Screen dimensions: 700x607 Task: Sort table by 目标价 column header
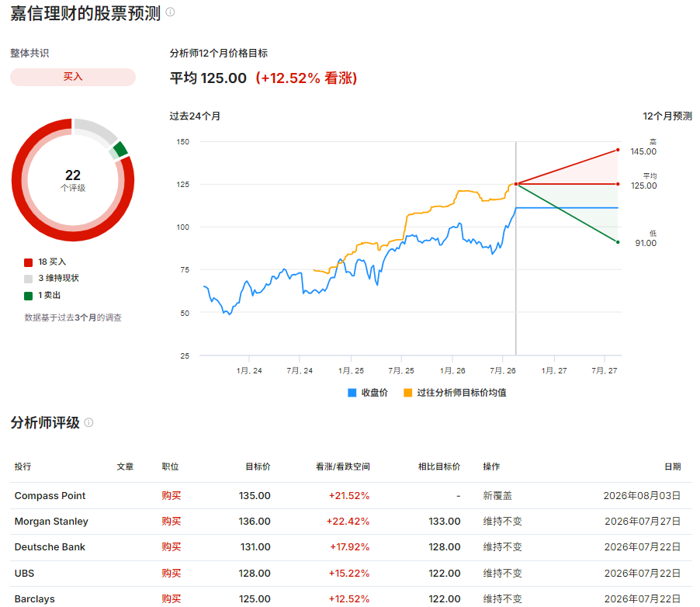coord(258,467)
